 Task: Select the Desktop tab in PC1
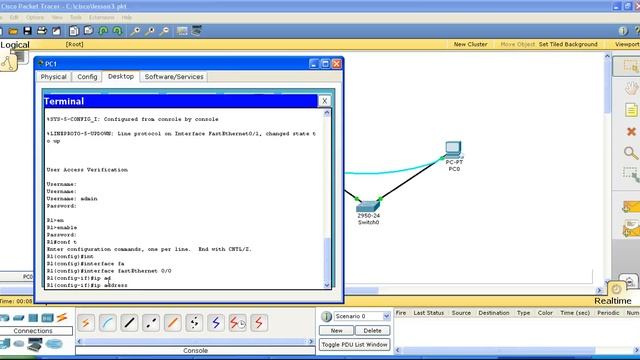(x=121, y=76)
